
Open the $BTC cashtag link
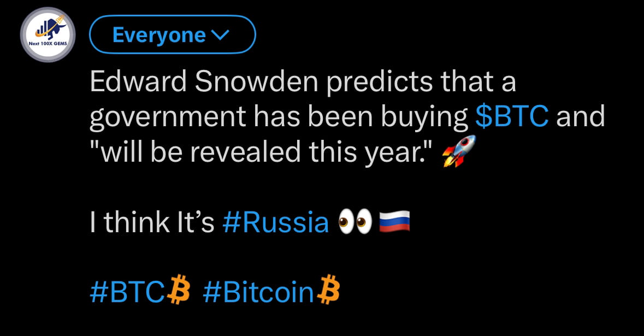point(513,115)
